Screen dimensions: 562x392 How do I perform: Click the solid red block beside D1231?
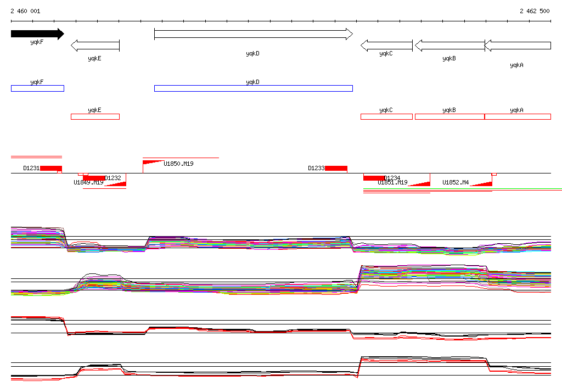tap(51, 168)
